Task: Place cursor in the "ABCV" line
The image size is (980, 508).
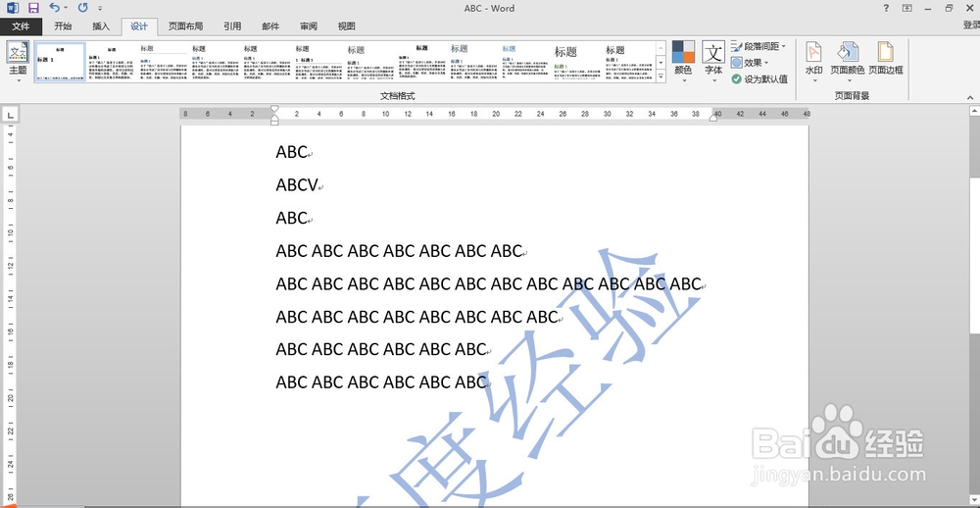Action: point(298,184)
